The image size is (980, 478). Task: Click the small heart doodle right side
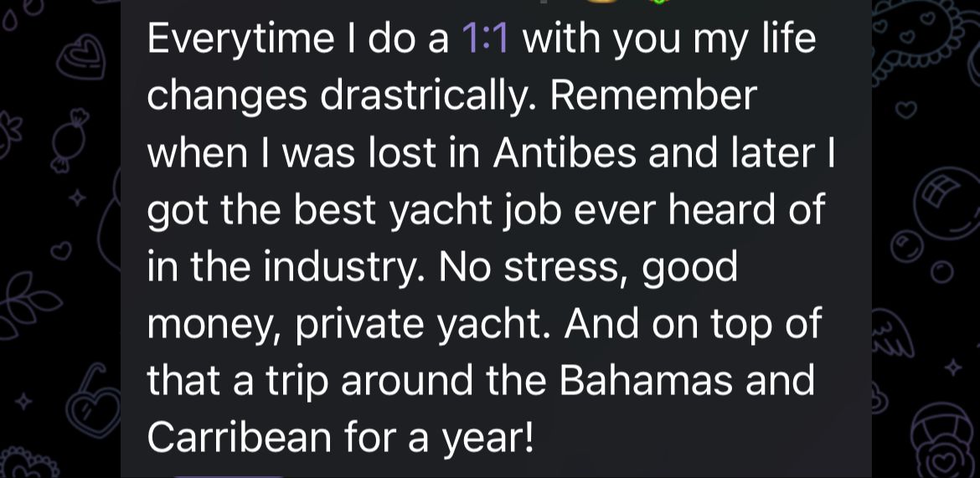point(905,111)
